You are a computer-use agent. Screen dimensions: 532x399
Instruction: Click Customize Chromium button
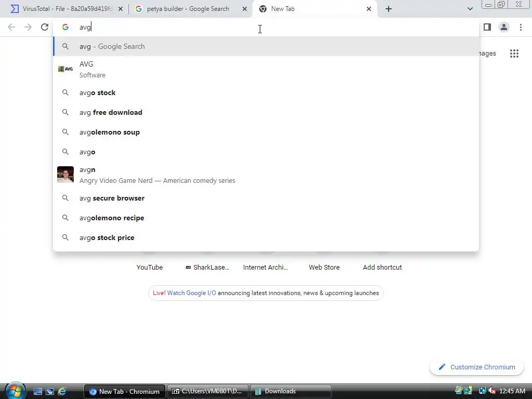click(477, 367)
